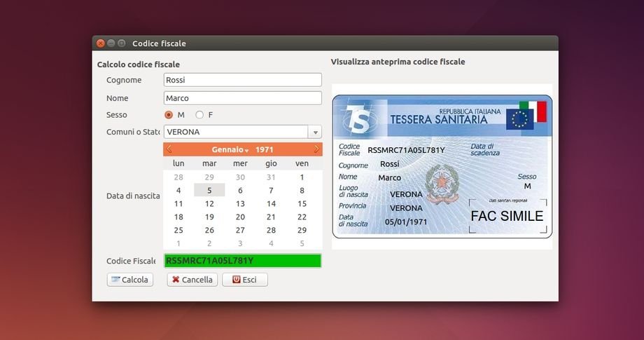Click the 'gio' weekday header

[x=271, y=163]
